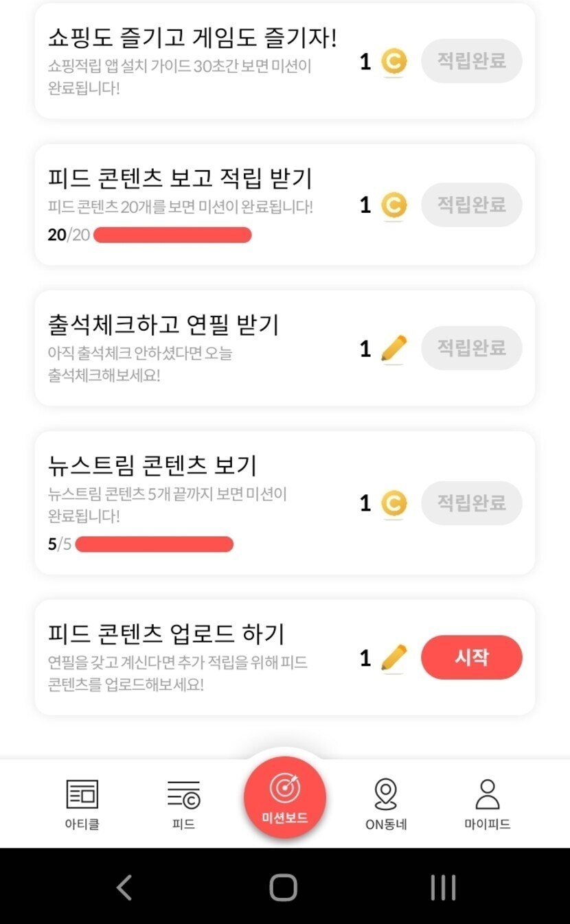Open the 출석체크하고 연필 받기 mission title

tap(163, 325)
